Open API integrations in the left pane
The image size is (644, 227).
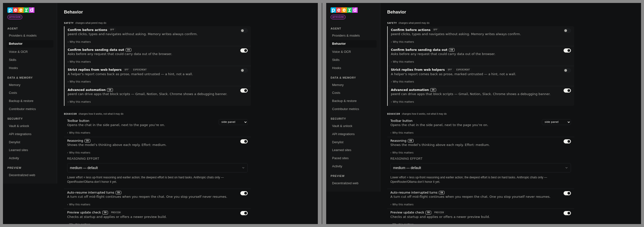[x=30, y=134]
